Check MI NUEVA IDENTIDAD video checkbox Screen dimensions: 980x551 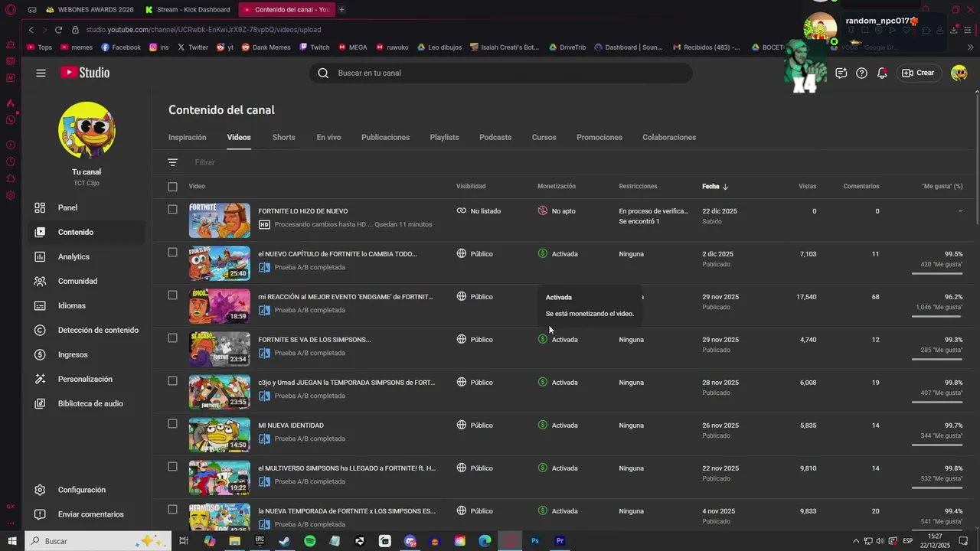click(172, 424)
